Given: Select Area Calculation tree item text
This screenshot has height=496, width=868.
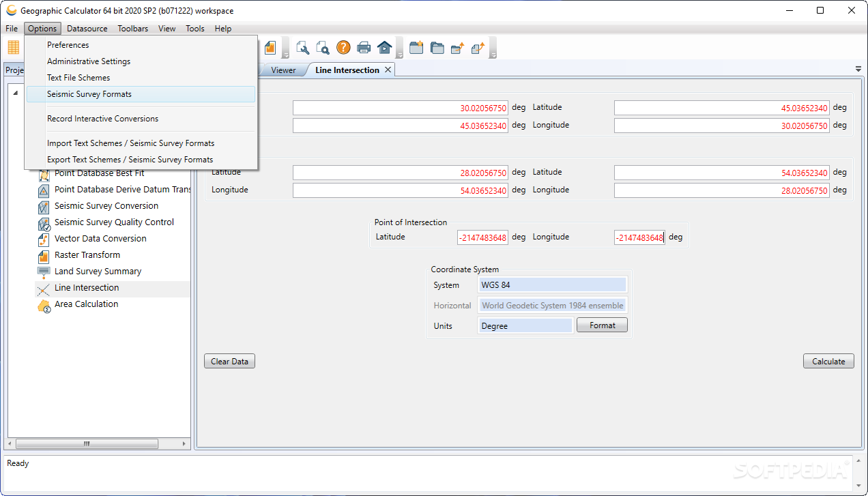Looking at the screenshot, I should point(86,304).
